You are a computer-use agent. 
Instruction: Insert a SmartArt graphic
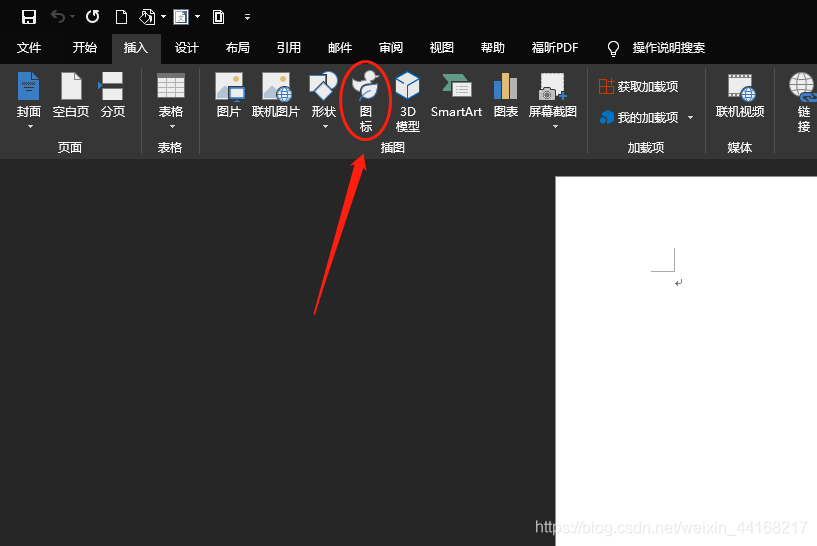[x=456, y=95]
